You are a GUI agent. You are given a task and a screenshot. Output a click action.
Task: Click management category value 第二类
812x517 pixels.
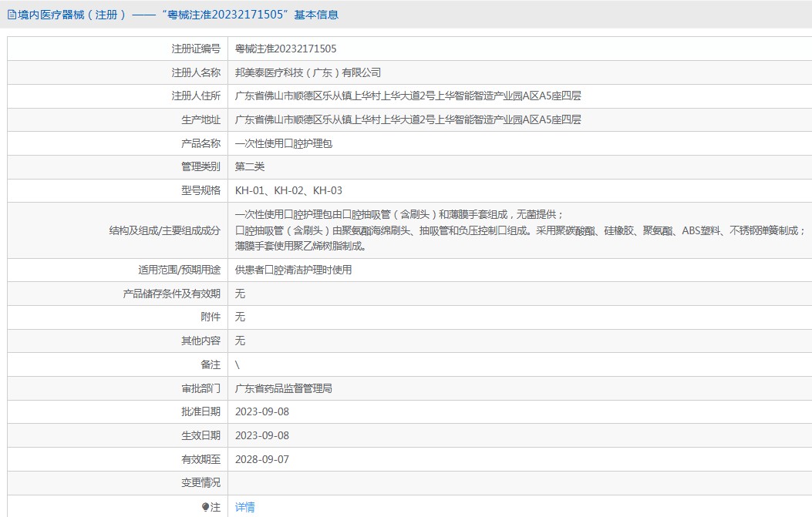pos(250,166)
